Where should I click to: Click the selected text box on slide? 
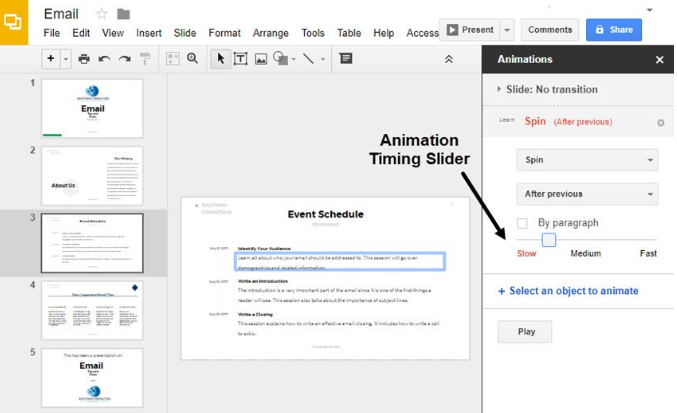coord(339,262)
